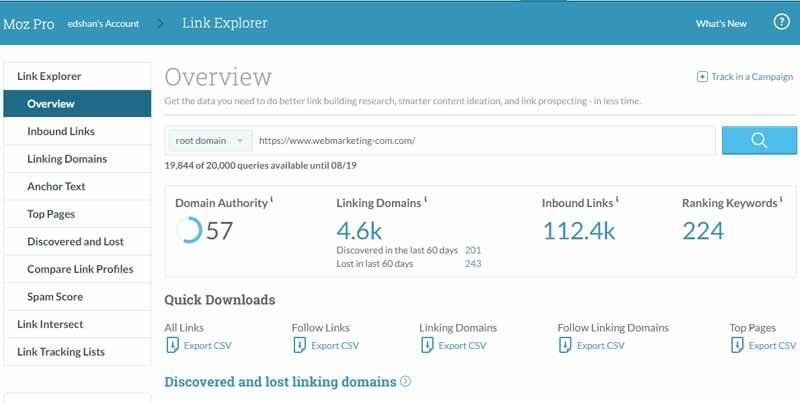Open the Spam Score page
The height and width of the screenshot is (402, 800).
pyautogui.click(x=77, y=296)
